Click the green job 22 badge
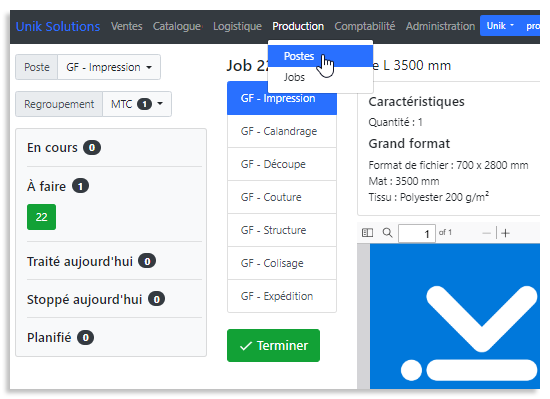The height and width of the screenshot is (399, 550). pos(41,217)
